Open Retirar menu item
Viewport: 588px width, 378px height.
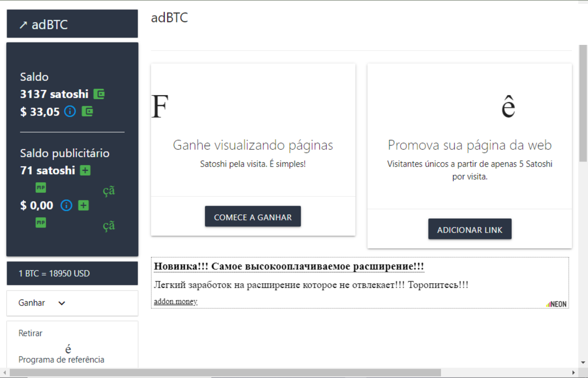(30, 333)
